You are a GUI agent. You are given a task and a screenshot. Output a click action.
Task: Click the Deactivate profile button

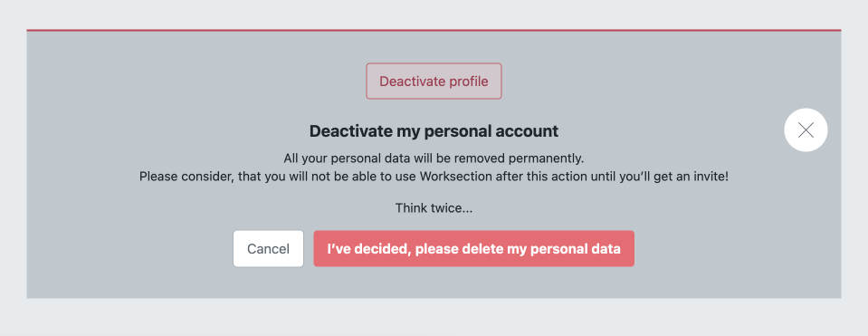[x=434, y=82]
